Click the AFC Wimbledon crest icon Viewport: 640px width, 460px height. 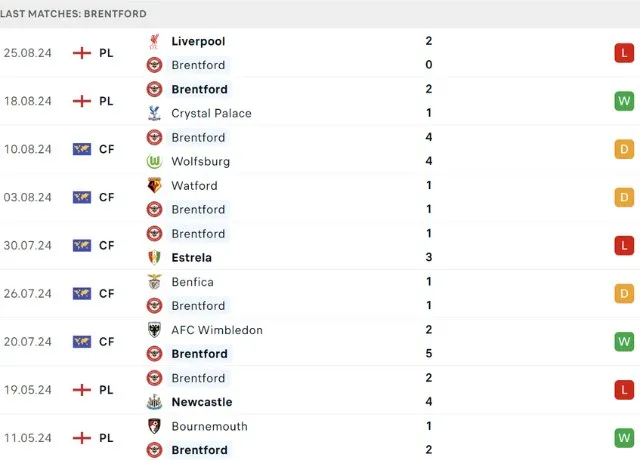[155, 330]
